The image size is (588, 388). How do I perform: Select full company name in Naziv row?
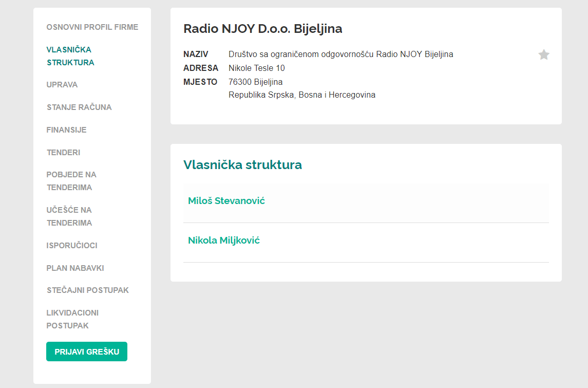pyautogui.click(x=341, y=54)
